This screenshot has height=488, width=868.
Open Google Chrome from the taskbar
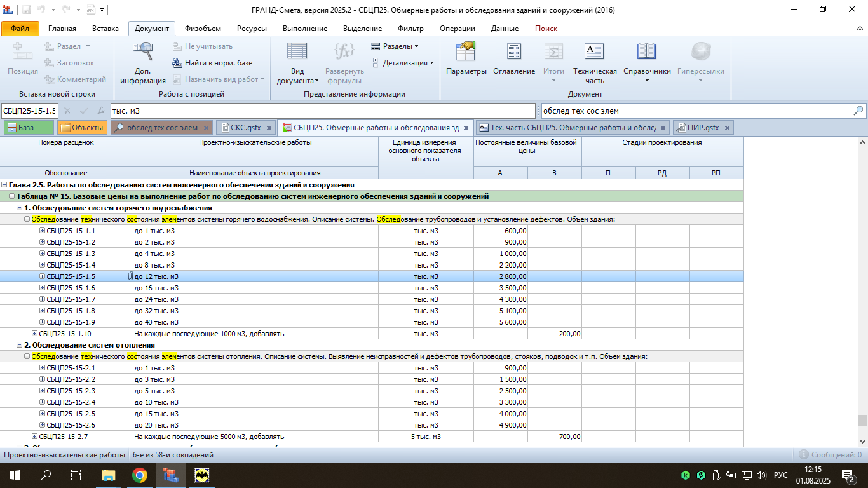tap(140, 475)
